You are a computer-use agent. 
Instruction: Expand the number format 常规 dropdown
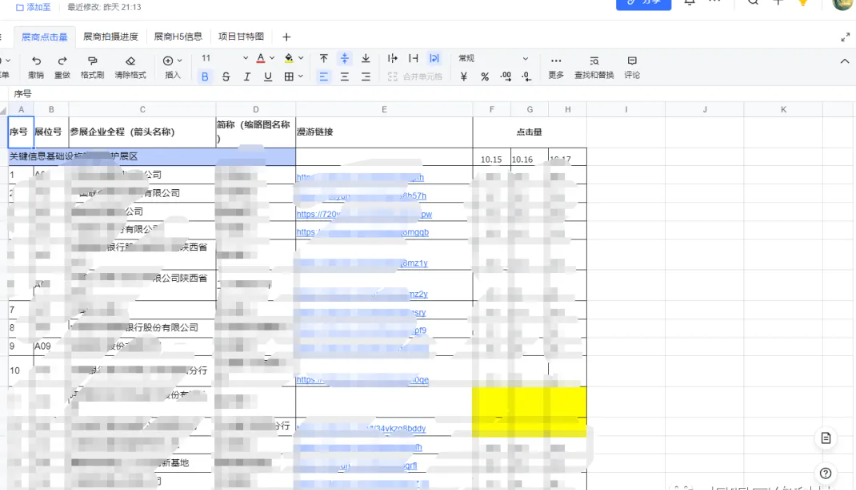coord(493,59)
